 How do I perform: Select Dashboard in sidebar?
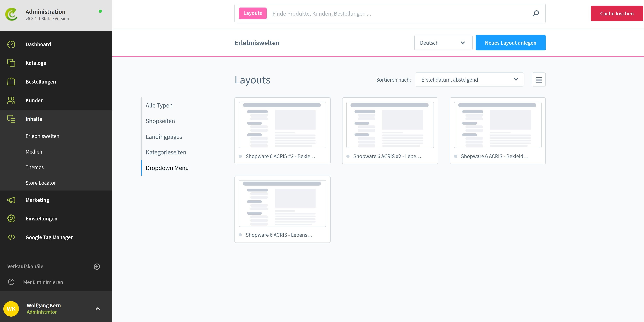point(38,44)
